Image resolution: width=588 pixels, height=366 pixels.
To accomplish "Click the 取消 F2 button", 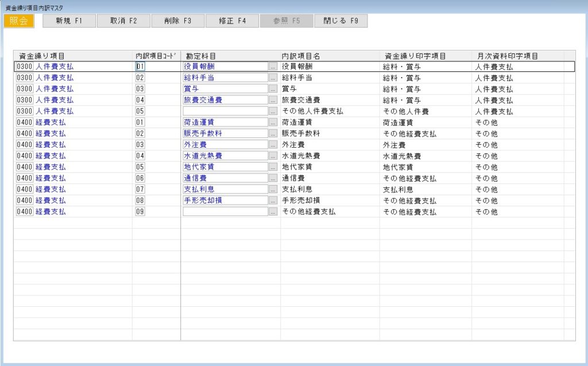I will click(123, 21).
